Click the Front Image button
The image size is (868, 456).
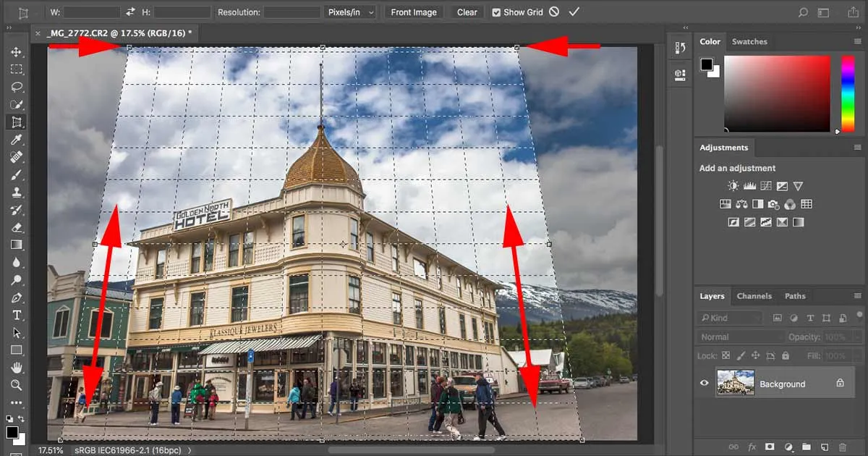tap(414, 12)
